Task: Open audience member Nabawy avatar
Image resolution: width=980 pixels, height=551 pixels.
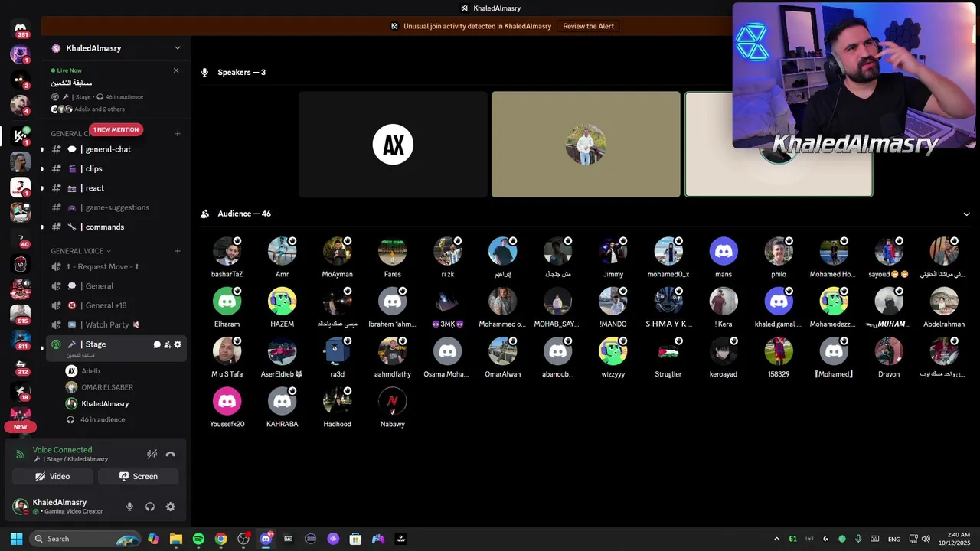Action: pos(392,401)
